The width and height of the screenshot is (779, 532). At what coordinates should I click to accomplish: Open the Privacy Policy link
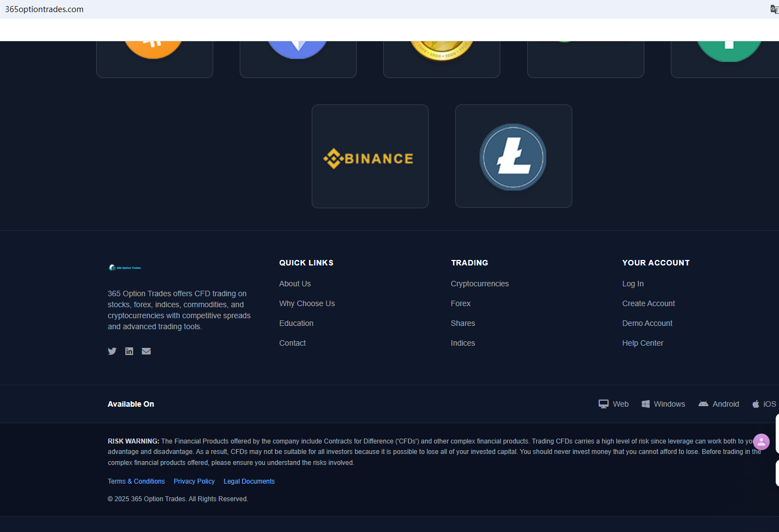point(194,481)
